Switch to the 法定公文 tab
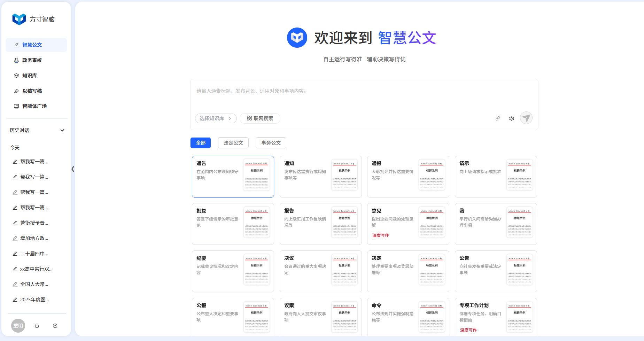Image resolution: width=644 pixels, height=341 pixels. point(233,143)
